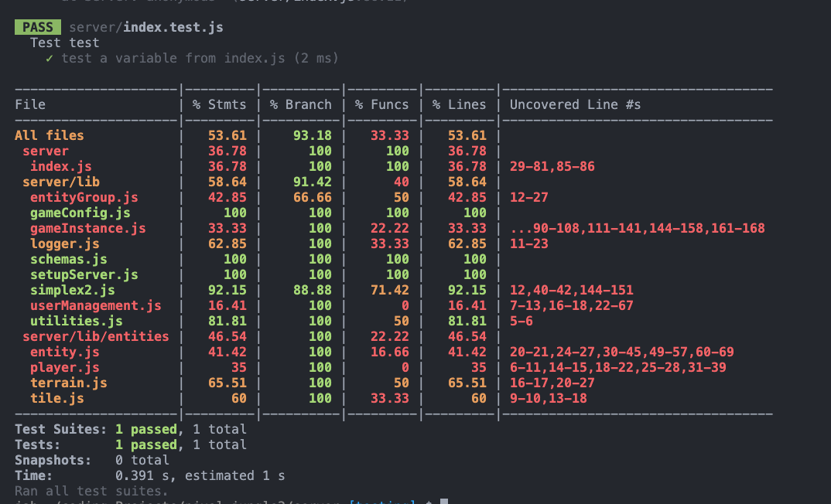Click uncovered lines '9-10,13-18' for tile.js
831x504 pixels.
click(548, 398)
